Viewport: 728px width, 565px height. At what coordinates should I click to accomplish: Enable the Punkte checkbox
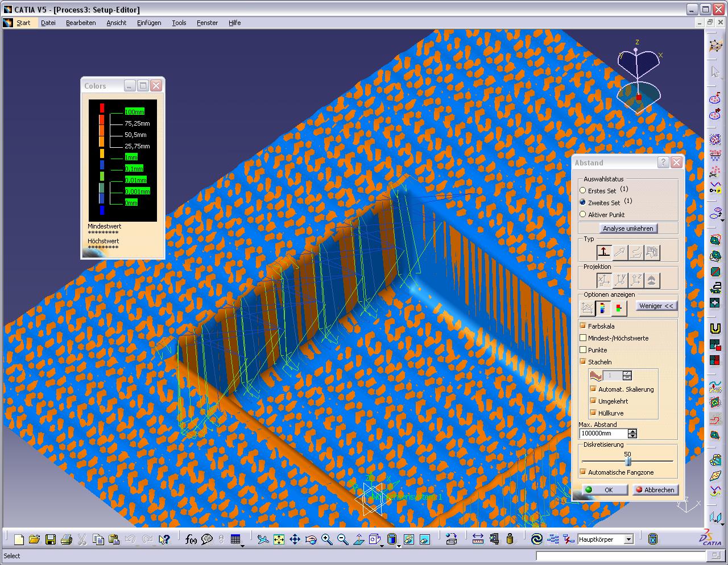pyautogui.click(x=582, y=350)
